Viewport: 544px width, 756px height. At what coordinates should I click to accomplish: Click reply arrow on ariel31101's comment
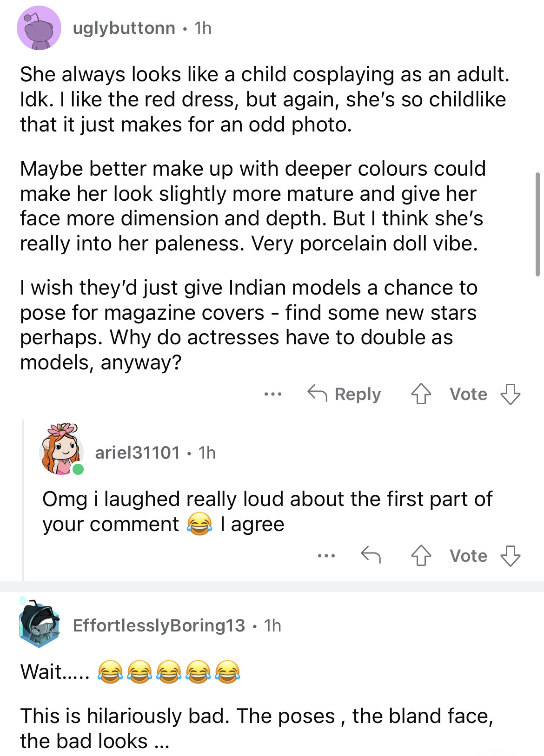(x=371, y=554)
